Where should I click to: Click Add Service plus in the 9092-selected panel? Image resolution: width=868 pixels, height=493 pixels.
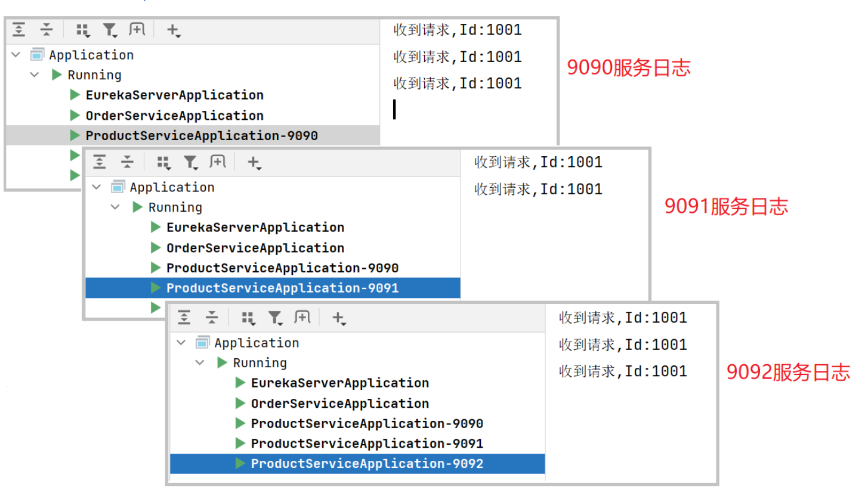339,318
